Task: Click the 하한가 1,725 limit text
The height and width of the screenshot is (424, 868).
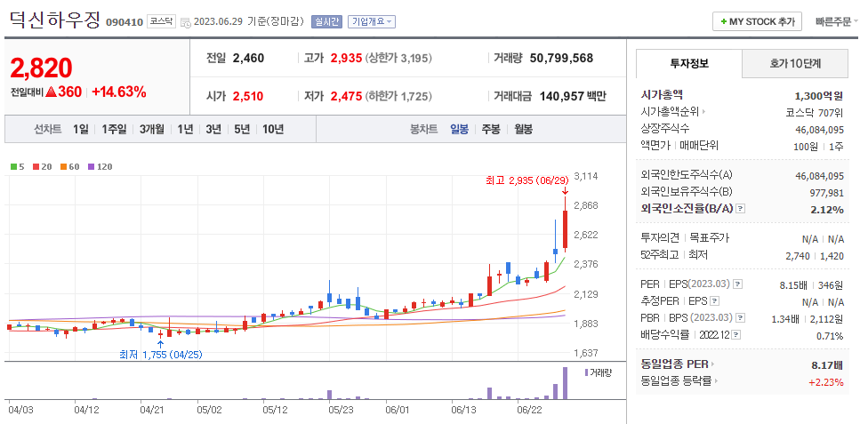Action: (398, 96)
